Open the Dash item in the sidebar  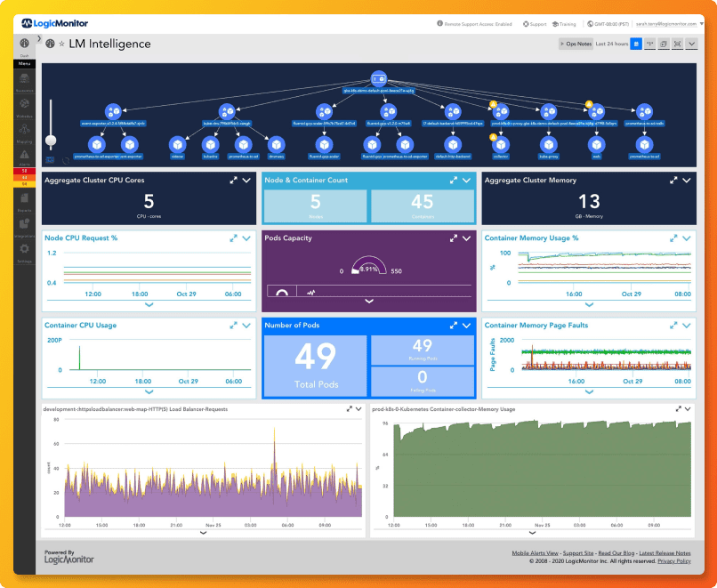click(24, 46)
